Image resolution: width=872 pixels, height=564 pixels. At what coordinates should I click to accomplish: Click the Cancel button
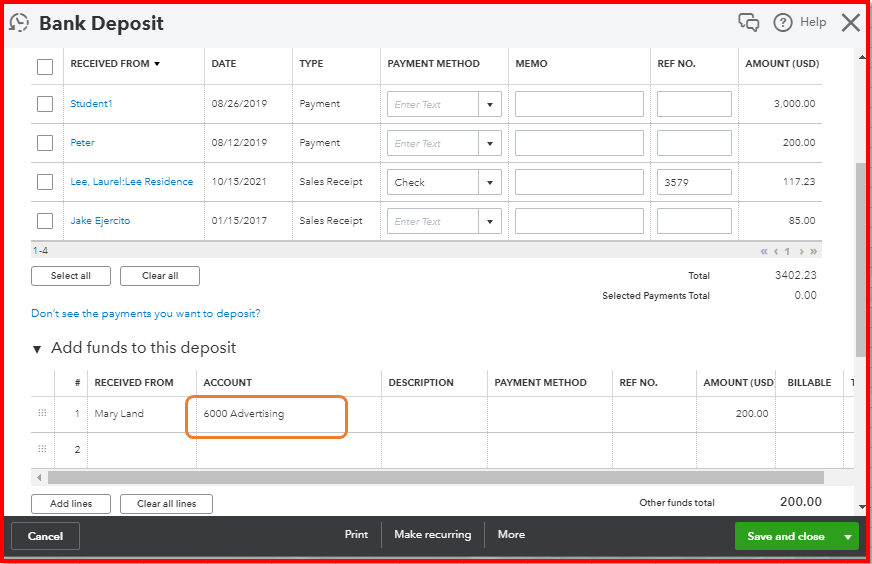pos(46,536)
